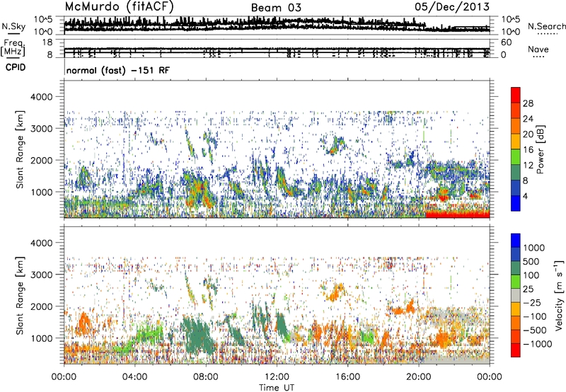Click the 'Velocity [m s-1]' colorbar label
The image size is (566, 392).
[559, 295]
